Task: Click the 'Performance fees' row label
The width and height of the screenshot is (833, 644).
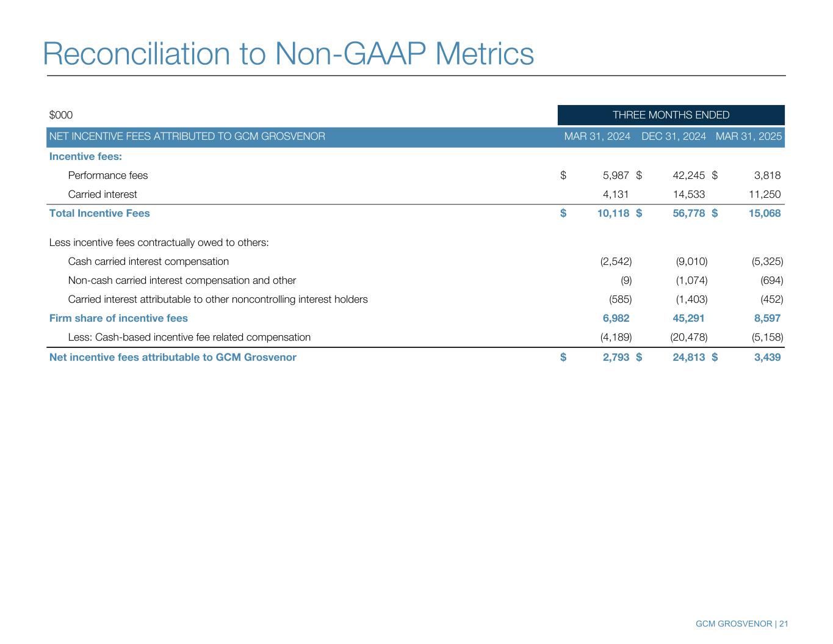Action: point(108,176)
